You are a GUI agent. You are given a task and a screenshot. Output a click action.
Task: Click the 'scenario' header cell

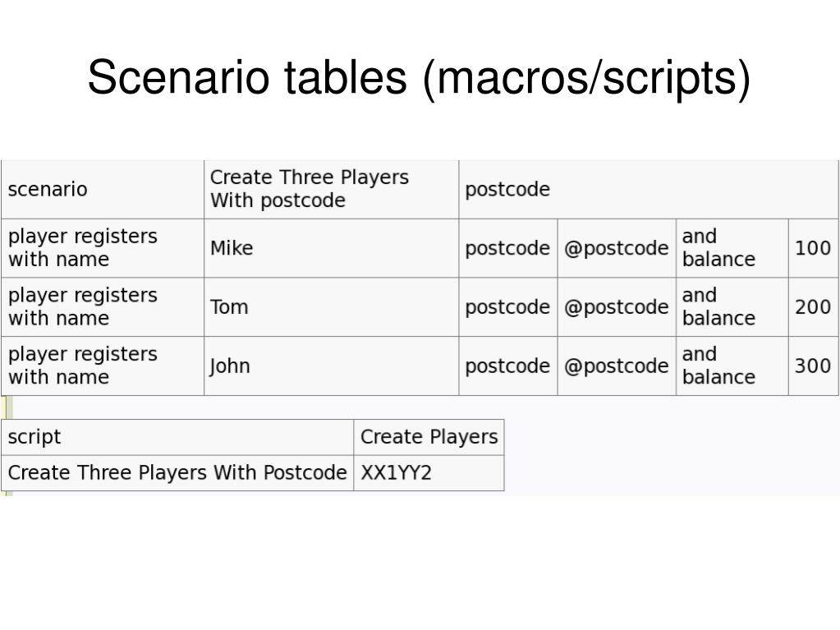pos(103,189)
